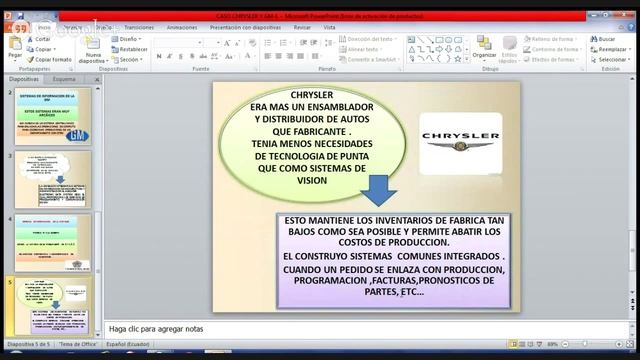Open Dirección del texto dropdown
This screenshot has width=640, height=360.
tap(369, 39)
